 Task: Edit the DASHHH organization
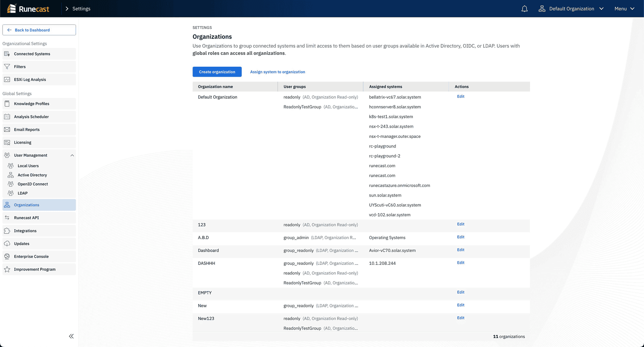coord(460,263)
